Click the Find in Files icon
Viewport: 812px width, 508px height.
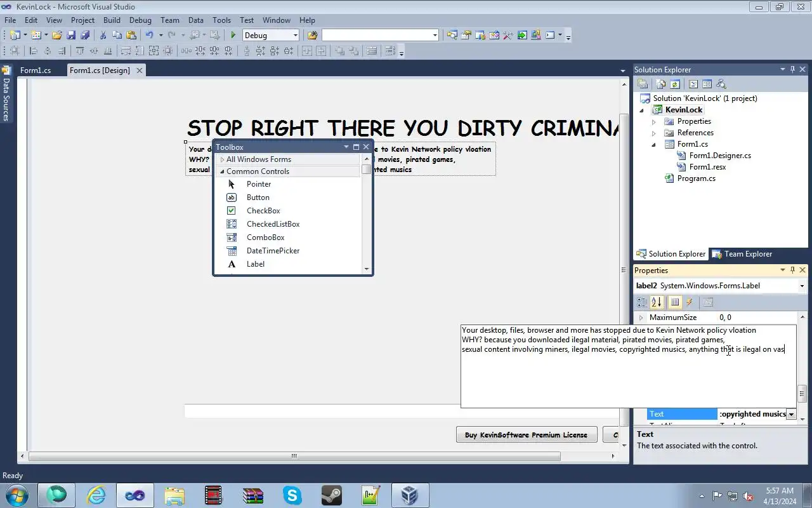(312, 36)
